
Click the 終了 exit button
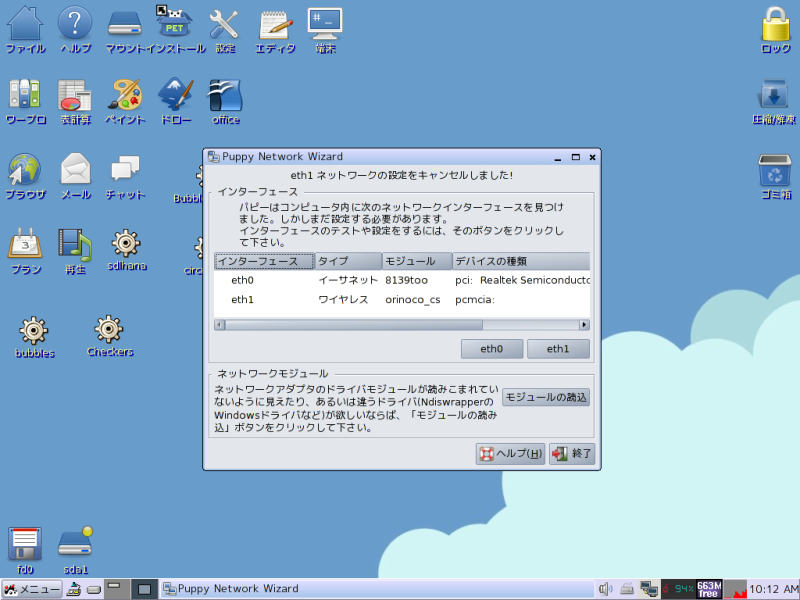click(572, 454)
